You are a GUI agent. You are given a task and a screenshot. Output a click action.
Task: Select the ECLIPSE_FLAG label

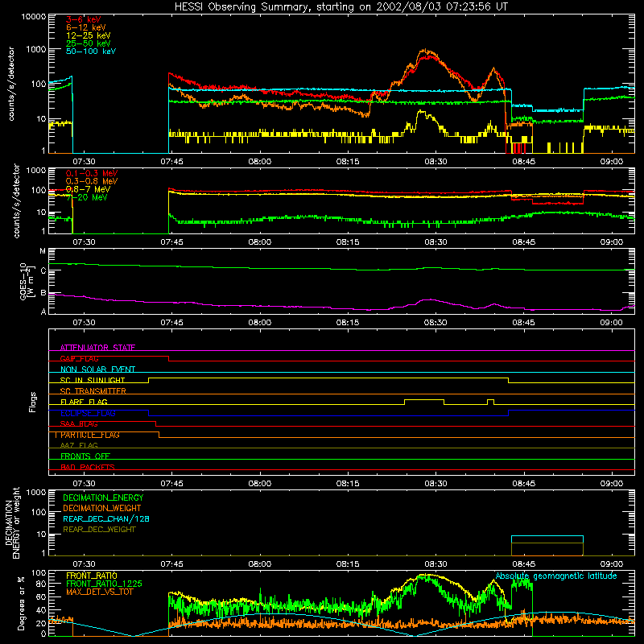pyautogui.click(x=88, y=413)
